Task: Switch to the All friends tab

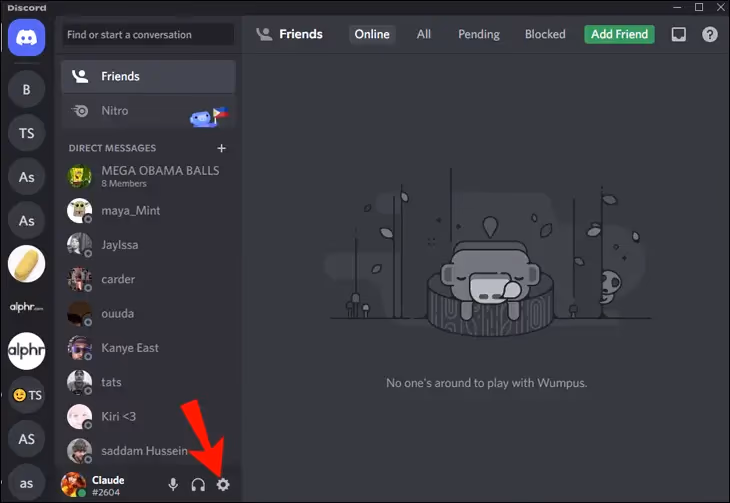Action: point(424,34)
